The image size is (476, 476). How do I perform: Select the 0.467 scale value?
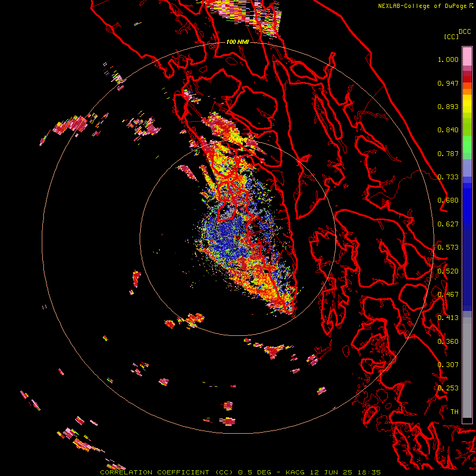[x=448, y=295]
